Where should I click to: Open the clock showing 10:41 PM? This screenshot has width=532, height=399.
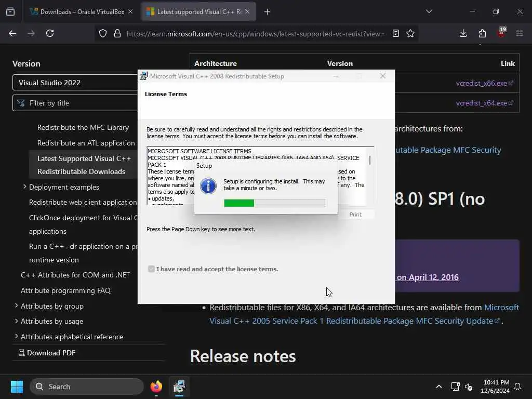click(x=495, y=387)
